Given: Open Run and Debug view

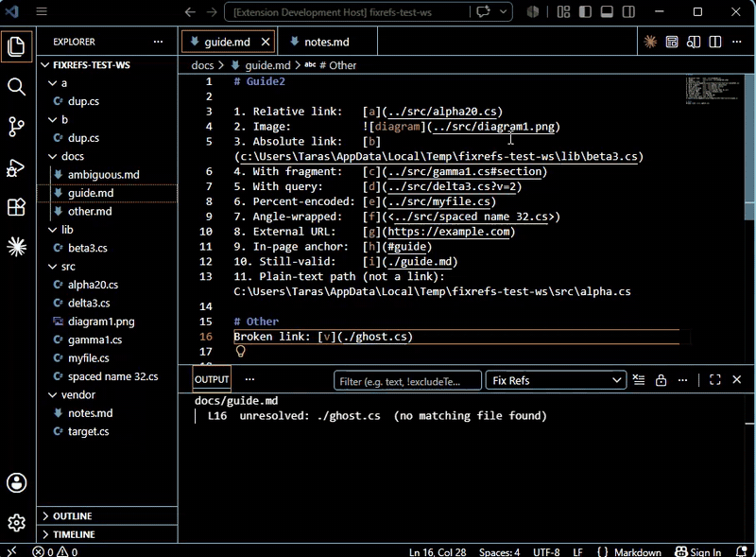Looking at the screenshot, I should tap(16, 167).
